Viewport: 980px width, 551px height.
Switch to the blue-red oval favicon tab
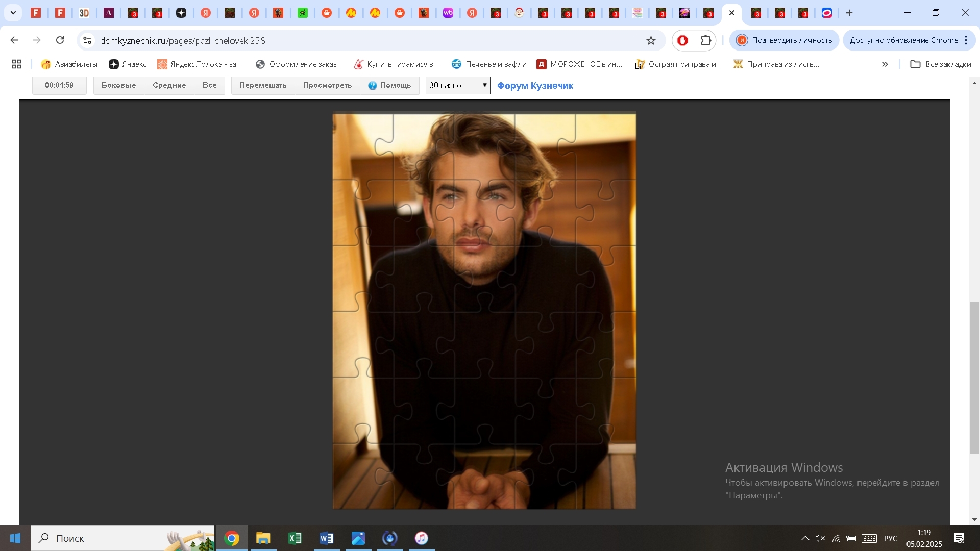coord(827,13)
